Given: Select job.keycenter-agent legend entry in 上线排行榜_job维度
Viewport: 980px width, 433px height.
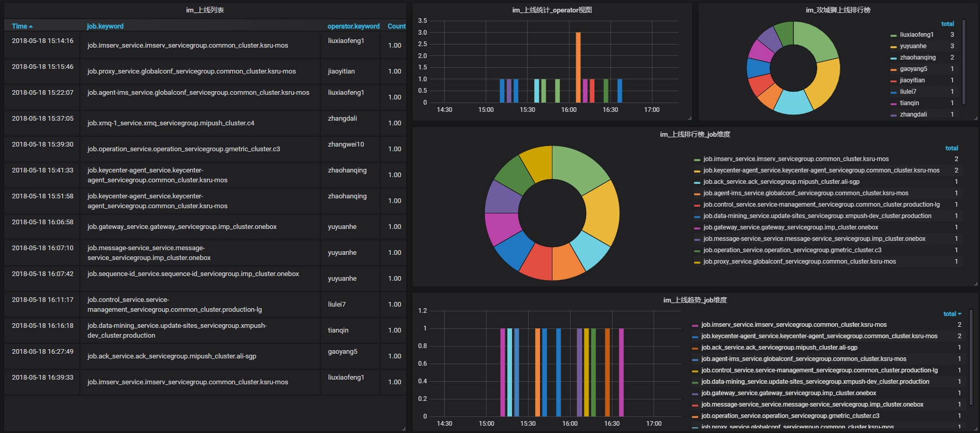Looking at the screenshot, I should tap(821, 170).
